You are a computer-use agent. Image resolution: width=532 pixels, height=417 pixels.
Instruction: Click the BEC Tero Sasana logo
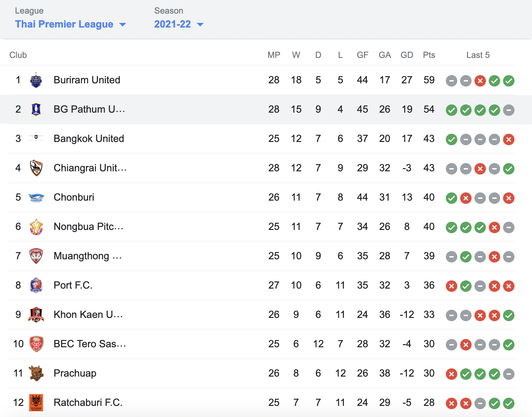click(36, 344)
